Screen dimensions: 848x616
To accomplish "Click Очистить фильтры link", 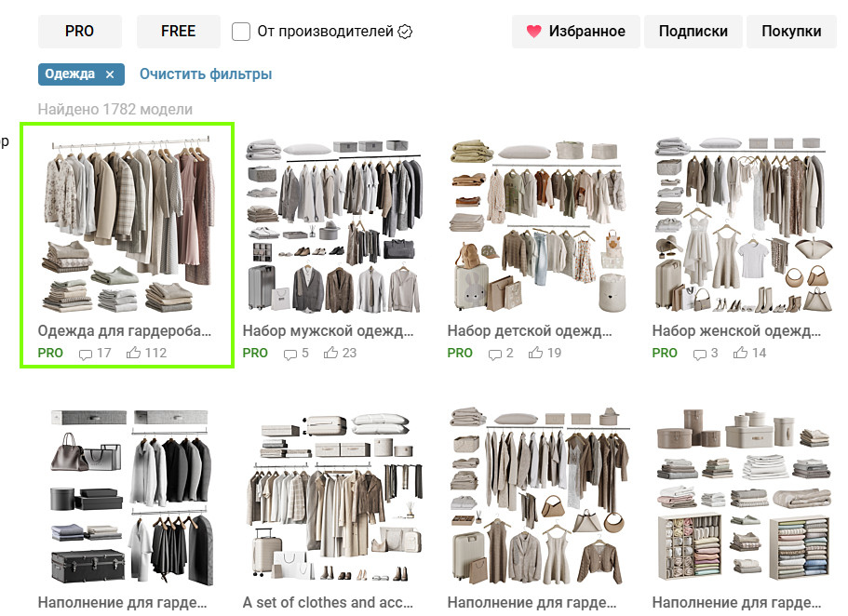I will tap(206, 74).
